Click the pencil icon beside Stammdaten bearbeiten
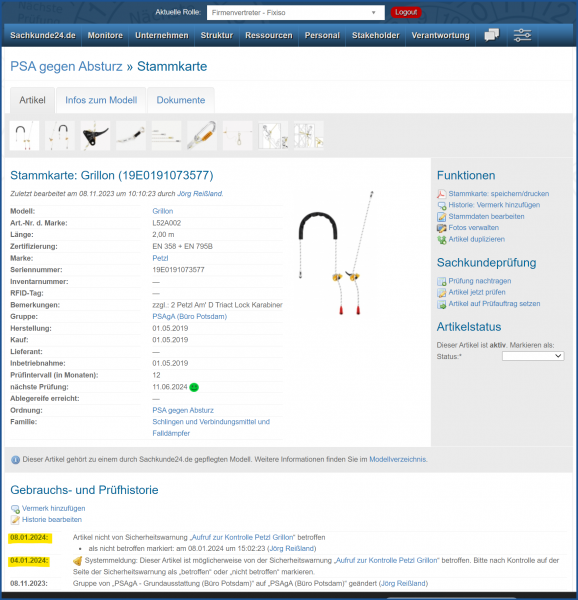 coord(441,217)
